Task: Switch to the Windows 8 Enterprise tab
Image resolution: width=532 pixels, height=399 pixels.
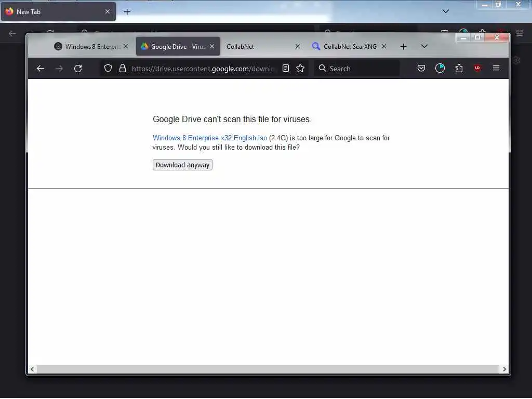Action: [x=91, y=46]
